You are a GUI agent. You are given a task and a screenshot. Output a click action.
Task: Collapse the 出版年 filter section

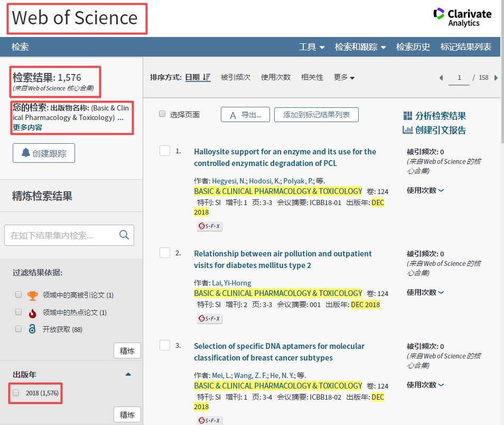point(128,374)
